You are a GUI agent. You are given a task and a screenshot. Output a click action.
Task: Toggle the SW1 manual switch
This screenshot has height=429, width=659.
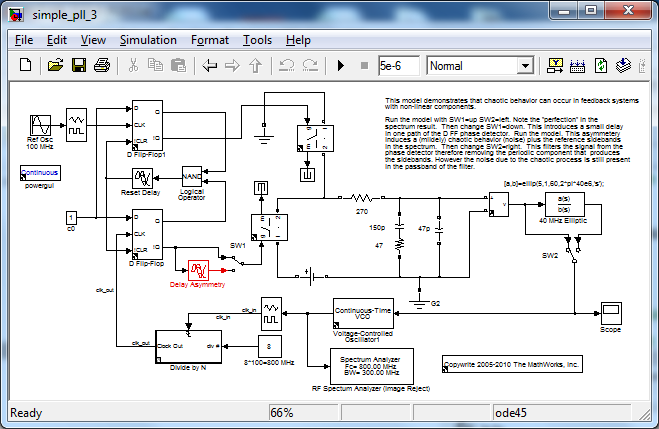pos(237,257)
